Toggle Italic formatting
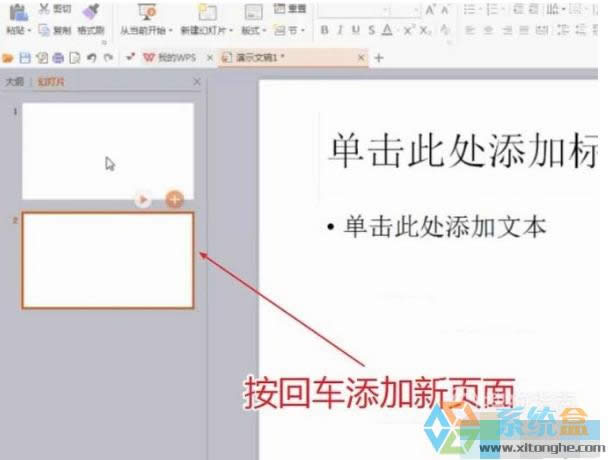Screen dimensions: 616x460 click(x=342, y=31)
